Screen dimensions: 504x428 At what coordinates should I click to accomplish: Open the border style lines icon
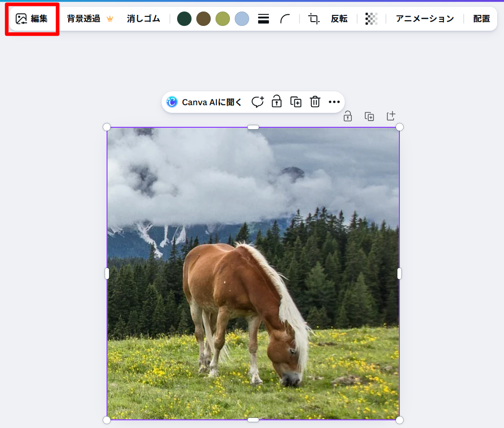264,19
